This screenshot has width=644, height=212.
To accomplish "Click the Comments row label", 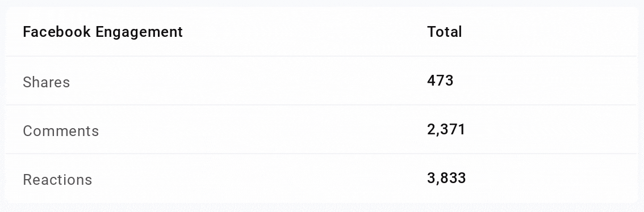I will click(61, 131).
